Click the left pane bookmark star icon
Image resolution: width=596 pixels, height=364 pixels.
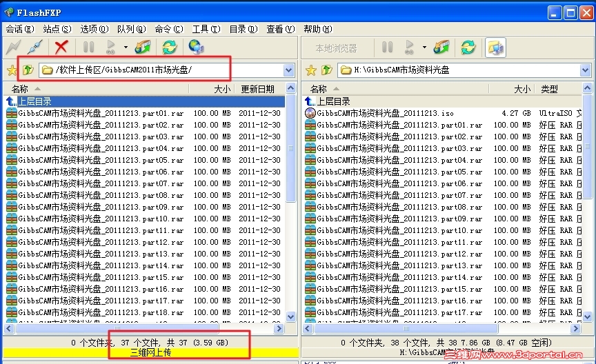point(12,70)
